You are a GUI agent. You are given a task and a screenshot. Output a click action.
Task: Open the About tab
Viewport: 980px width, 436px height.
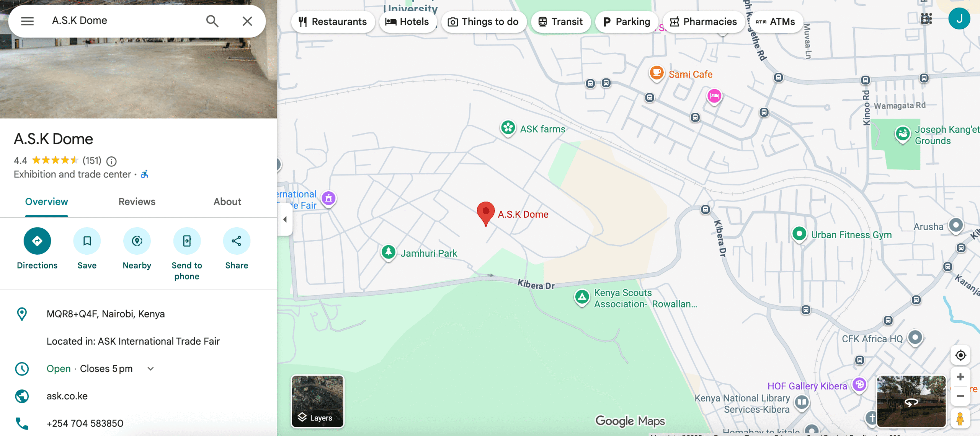(x=227, y=202)
